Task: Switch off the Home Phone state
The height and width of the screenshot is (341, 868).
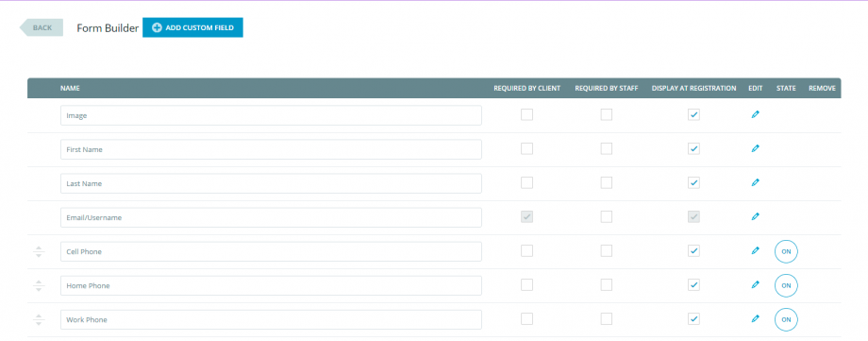Action: 786,285
